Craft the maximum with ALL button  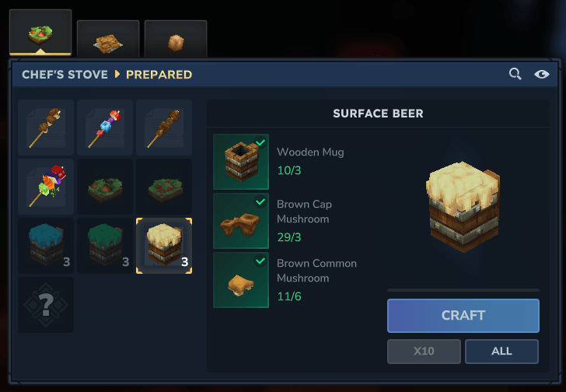pyautogui.click(x=501, y=352)
